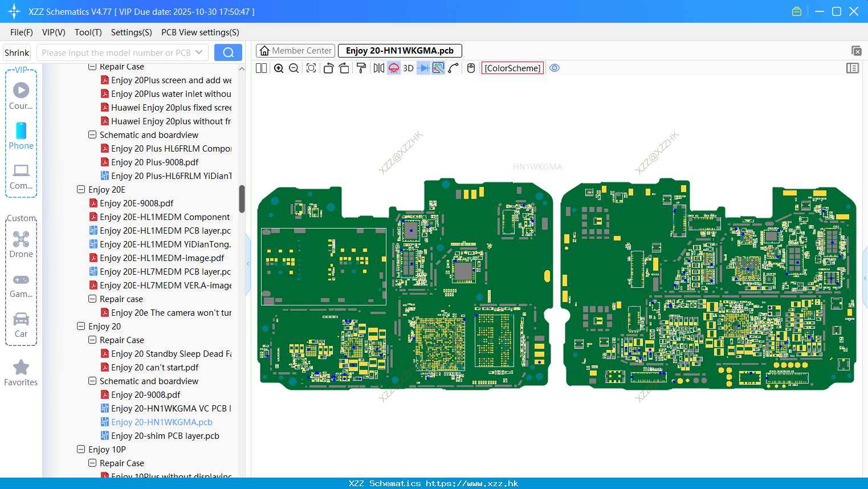Click the Shrink button
The width and height of the screenshot is (868, 489).
point(17,52)
